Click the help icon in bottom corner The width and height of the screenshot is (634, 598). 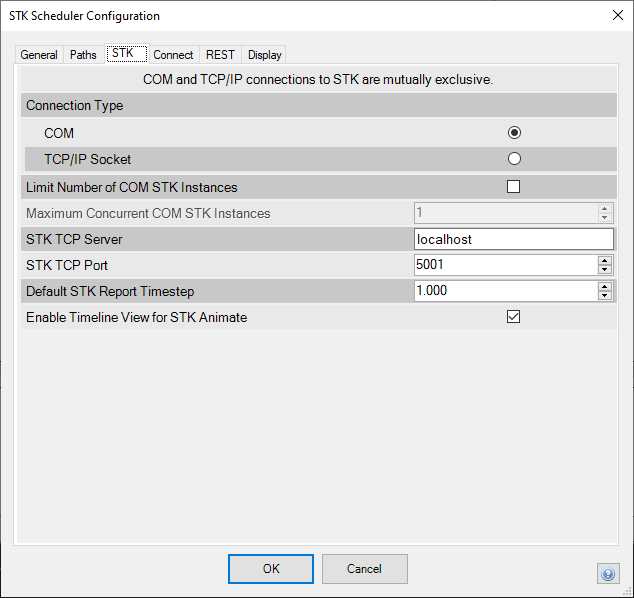click(608, 573)
